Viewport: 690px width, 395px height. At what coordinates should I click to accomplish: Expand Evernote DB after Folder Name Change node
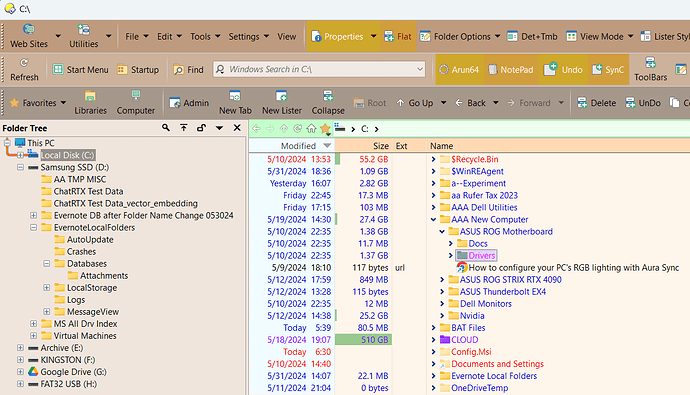coord(33,216)
